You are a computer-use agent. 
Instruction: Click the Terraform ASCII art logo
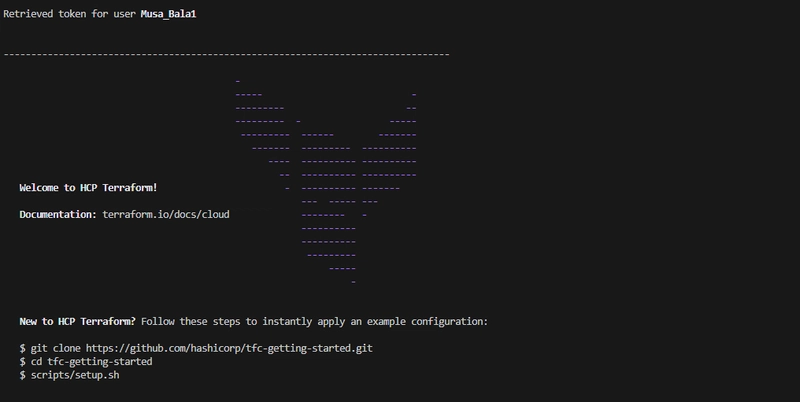click(326, 181)
